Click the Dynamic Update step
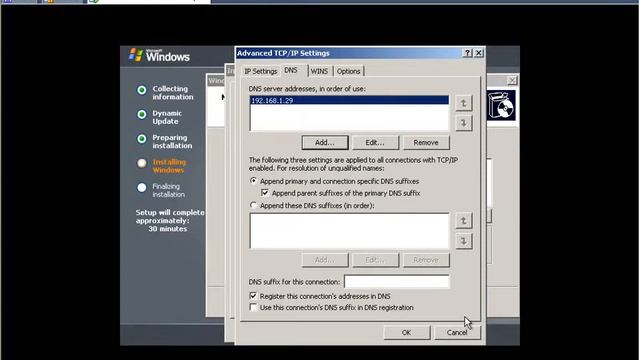 pos(167,117)
